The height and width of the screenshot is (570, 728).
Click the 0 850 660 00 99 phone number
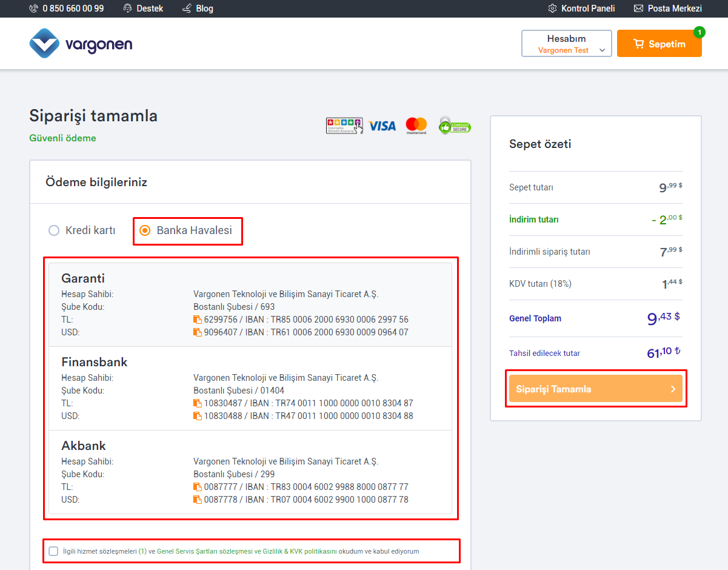(73, 8)
